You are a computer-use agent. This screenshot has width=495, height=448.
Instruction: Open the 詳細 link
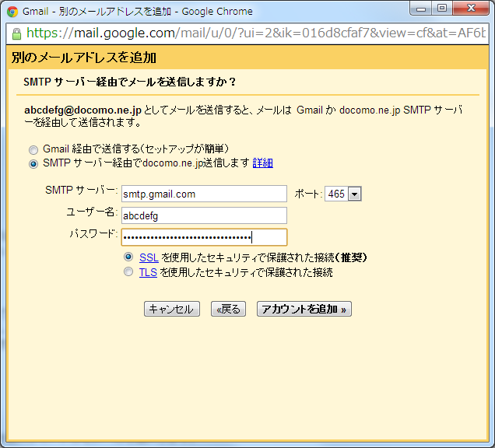coord(262,163)
